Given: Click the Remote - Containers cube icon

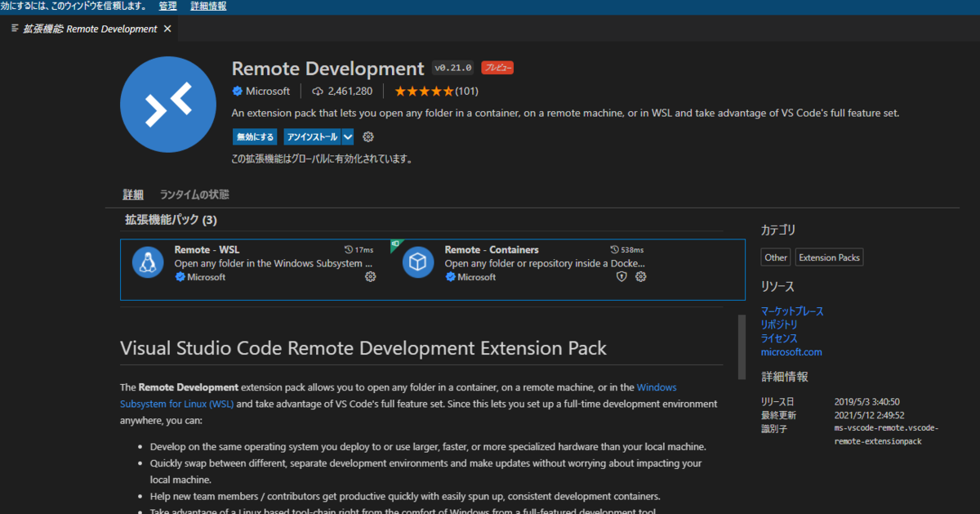Looking at the screenshot, I should click(x=418, y=261).
